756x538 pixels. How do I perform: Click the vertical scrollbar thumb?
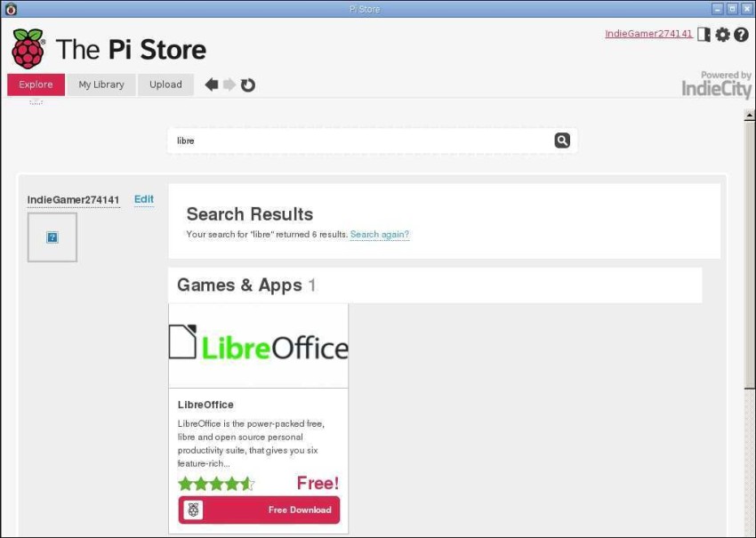click(x=749, y=254)
